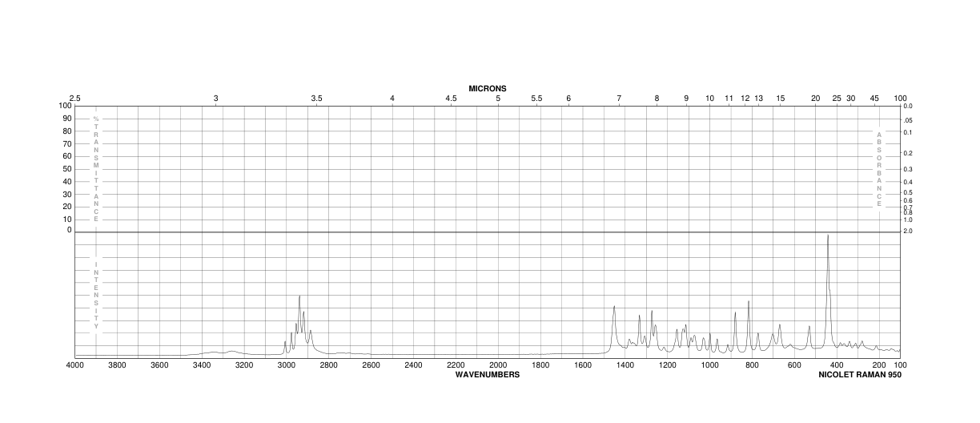Select the 600 wavenumber tick label
Viewport: 980px width, 423px height.
point(794,365)
